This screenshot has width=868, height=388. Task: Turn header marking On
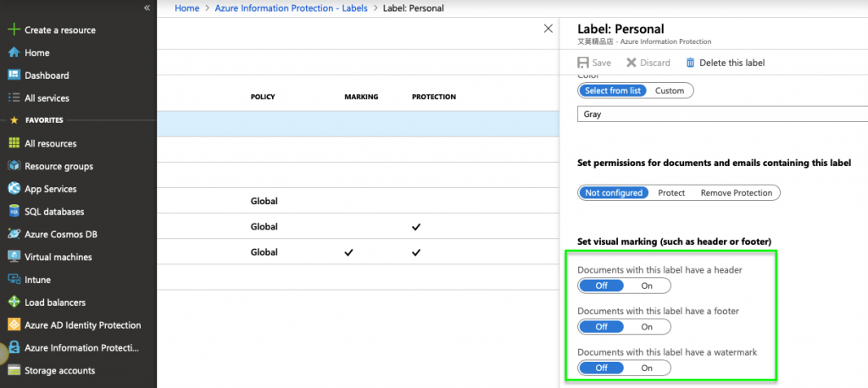[x=647, y=285]
